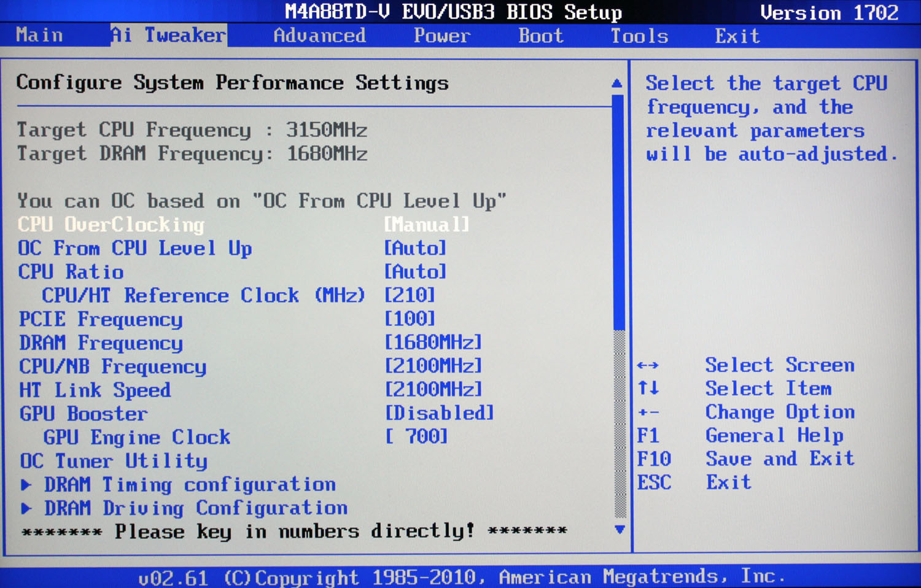Open the Power tab
This screenshot has width=921, height=588.
coord(442,36)
